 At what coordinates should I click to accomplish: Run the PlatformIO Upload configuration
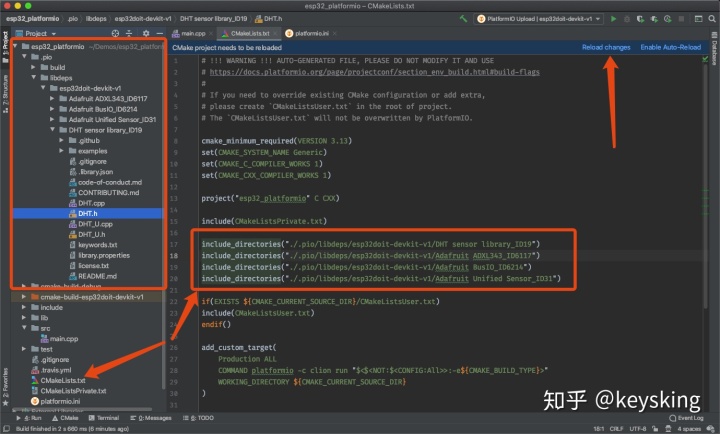tap(613, 19)
